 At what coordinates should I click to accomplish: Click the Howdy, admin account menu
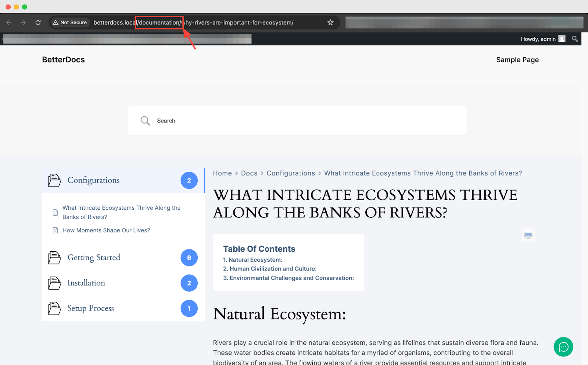(538, 39)
